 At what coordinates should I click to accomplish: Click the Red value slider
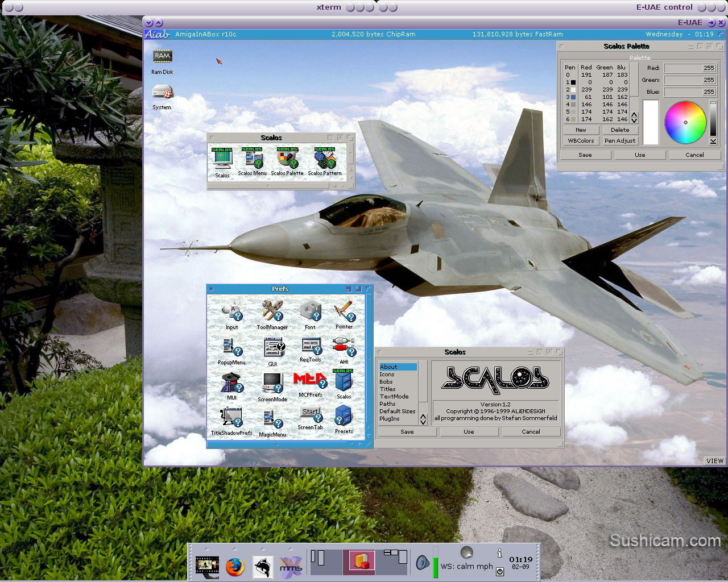click(690, 68)
